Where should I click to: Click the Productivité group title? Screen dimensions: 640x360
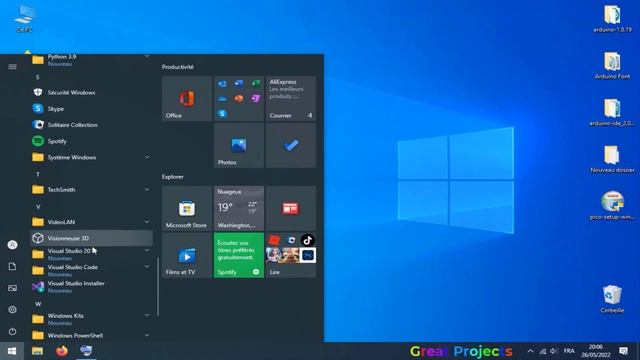[x=178, y=67]
